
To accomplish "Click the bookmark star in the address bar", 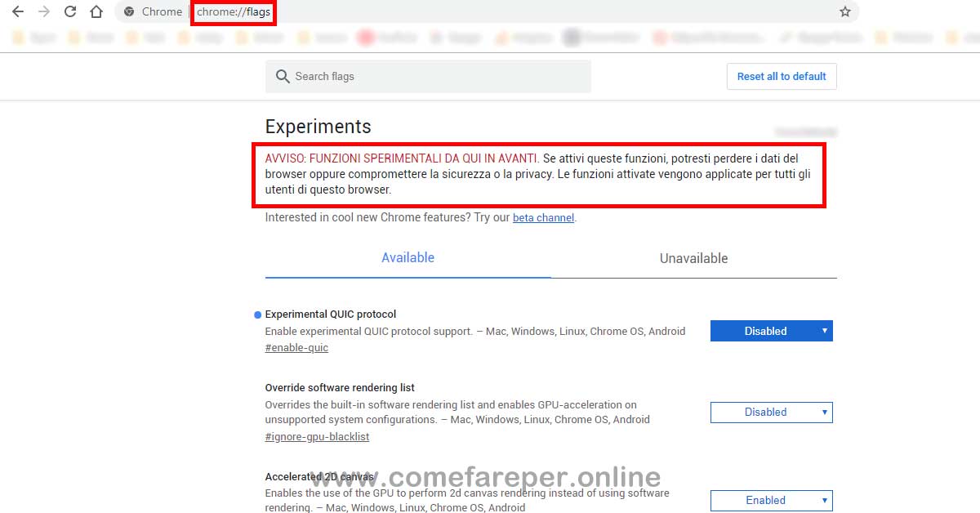I will point(846,11).
